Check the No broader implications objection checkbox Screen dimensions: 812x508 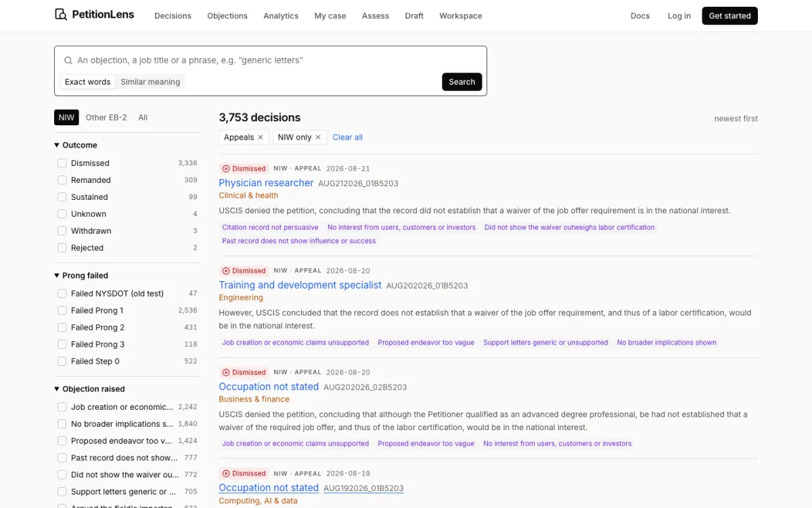tap(62, 424)
